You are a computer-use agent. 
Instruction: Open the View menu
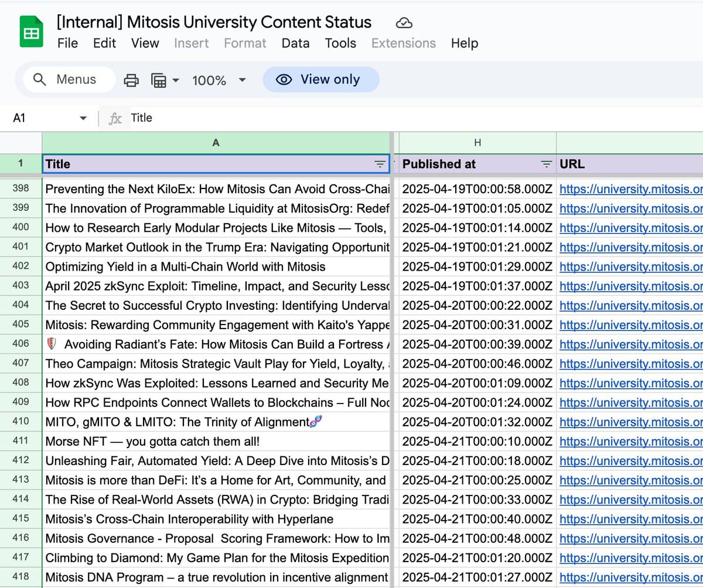point(145,43)
